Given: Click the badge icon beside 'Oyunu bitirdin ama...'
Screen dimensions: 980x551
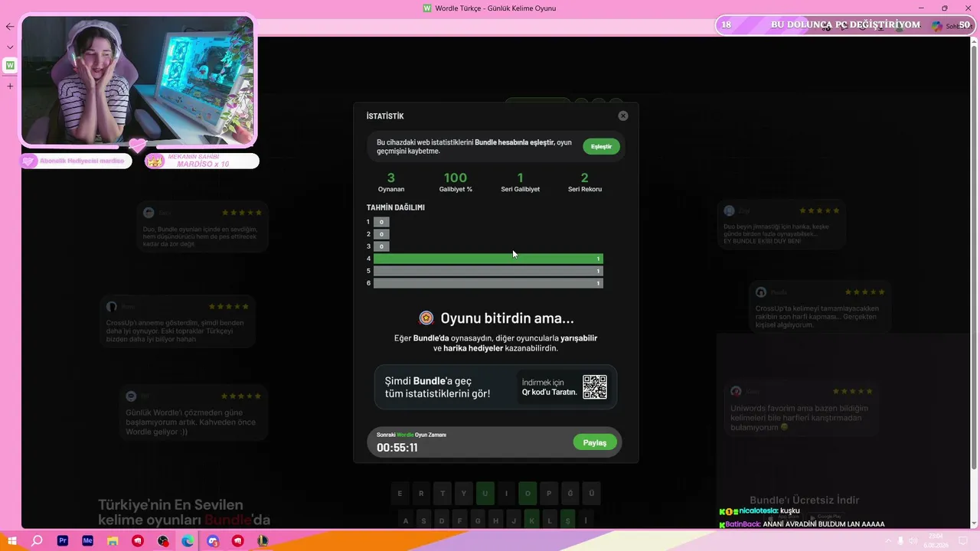Looking at the screenshot, I should (x=426, y=318).
